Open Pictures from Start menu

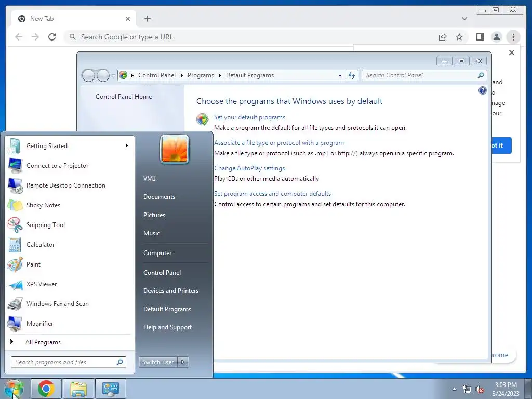pos(154,215)
